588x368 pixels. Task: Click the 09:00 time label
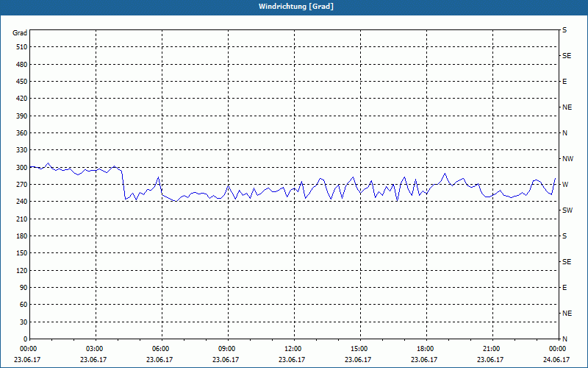[226, 349]
